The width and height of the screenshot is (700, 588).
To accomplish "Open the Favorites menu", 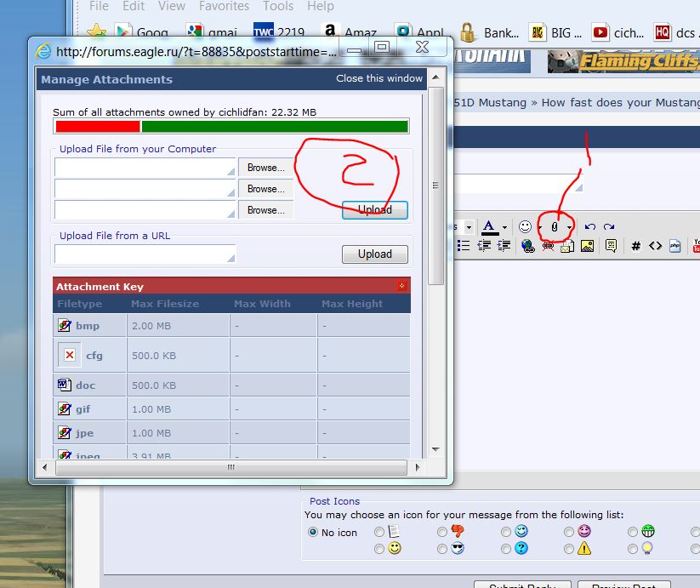I will (x=224, y=6).
